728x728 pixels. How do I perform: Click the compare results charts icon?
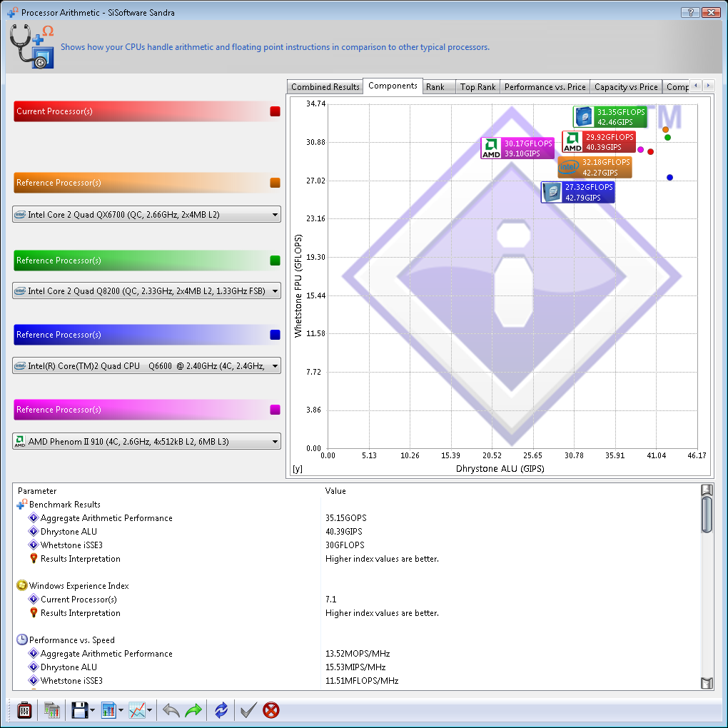pyautogui.click(x=52, y=710)
